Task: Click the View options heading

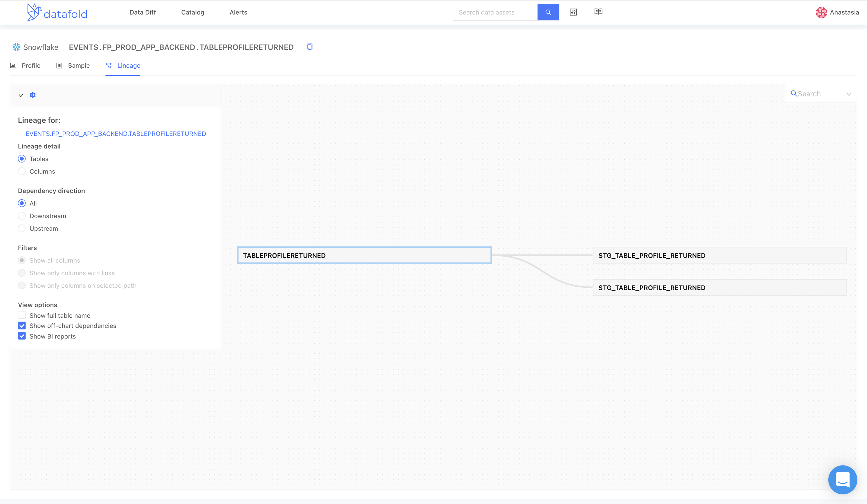Action: point(37,305)
